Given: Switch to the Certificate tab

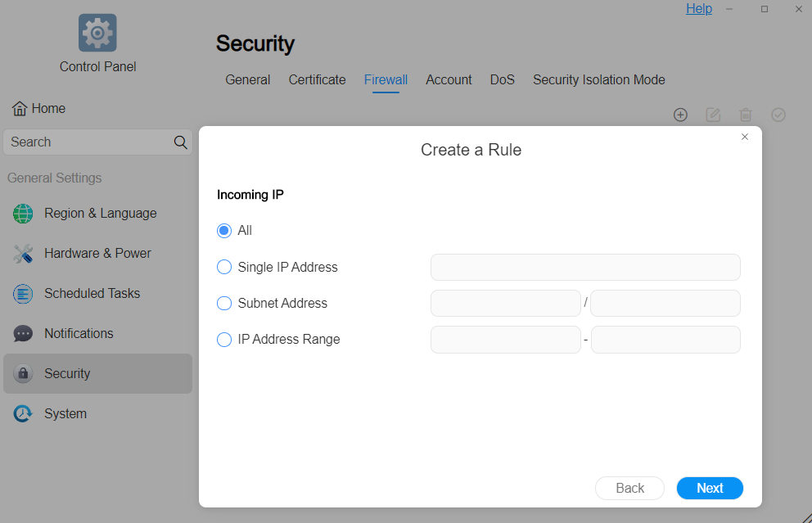Looking at the screenshot, I should click(x=317, y=80).
